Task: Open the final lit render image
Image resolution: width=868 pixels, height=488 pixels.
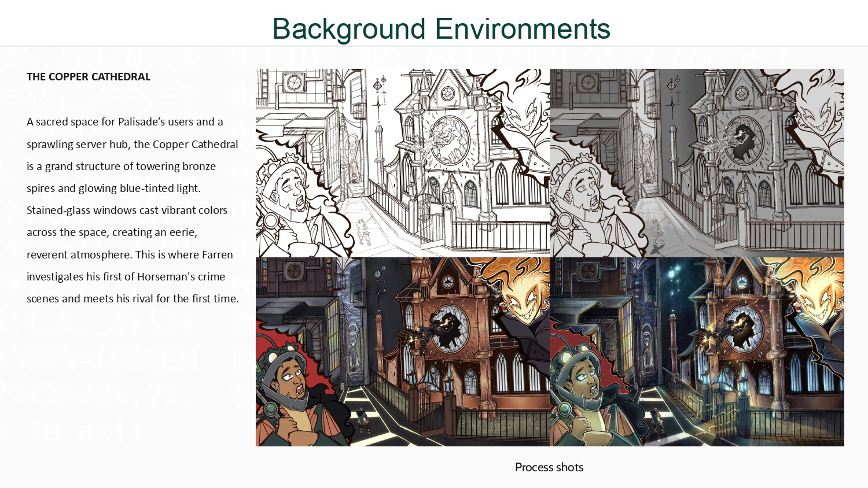Action: [x=697, y=352]
